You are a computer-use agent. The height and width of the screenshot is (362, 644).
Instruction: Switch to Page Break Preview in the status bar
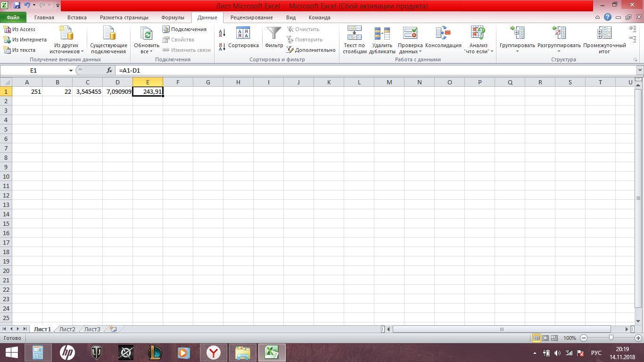554,338
